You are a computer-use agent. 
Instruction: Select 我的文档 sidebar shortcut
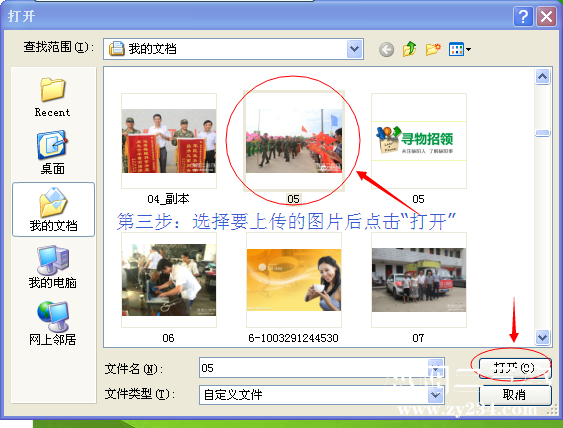coord(53,209)
